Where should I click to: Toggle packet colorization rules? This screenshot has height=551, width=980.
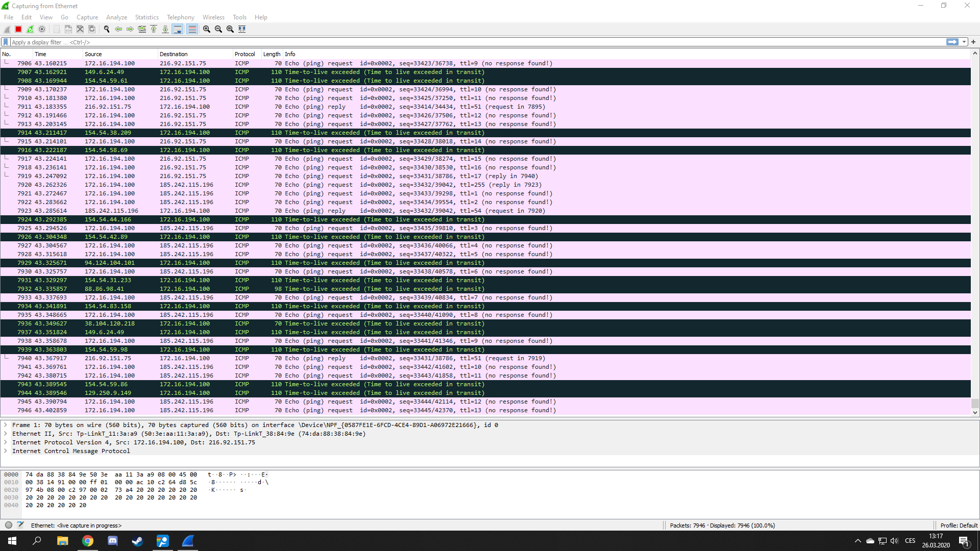pyautogui.click(x=192, y=29)
